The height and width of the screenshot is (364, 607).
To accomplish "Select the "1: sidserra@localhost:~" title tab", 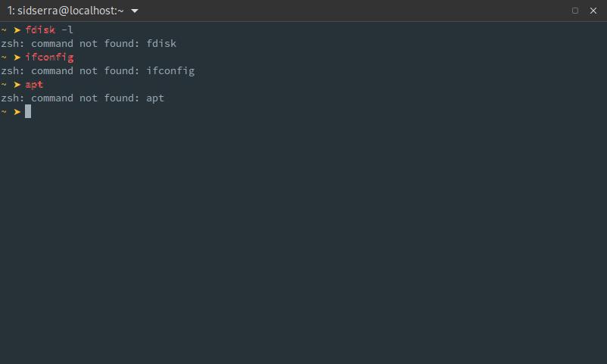I will click(66, 11).
